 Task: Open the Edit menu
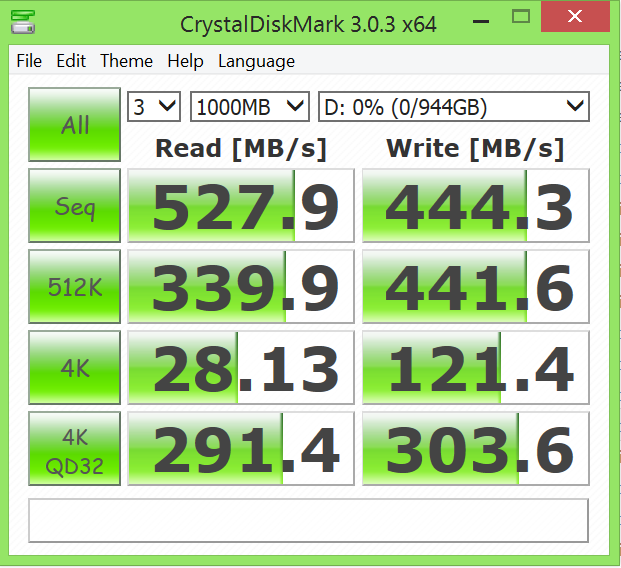pos(71,61)
